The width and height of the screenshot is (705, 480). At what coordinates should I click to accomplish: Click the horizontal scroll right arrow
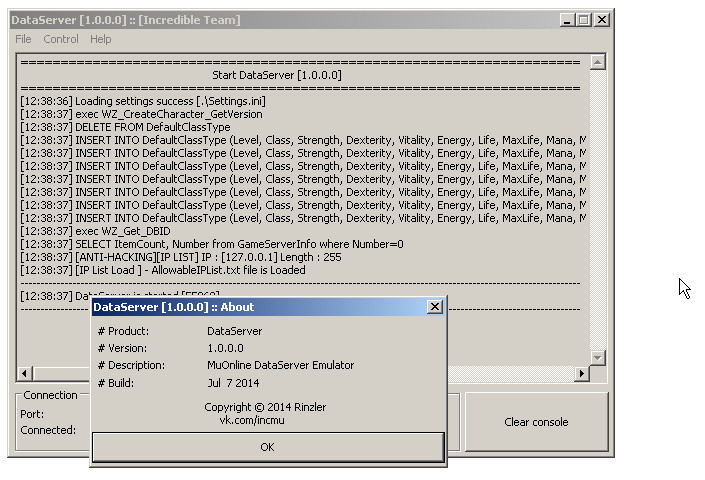(582, 373)
